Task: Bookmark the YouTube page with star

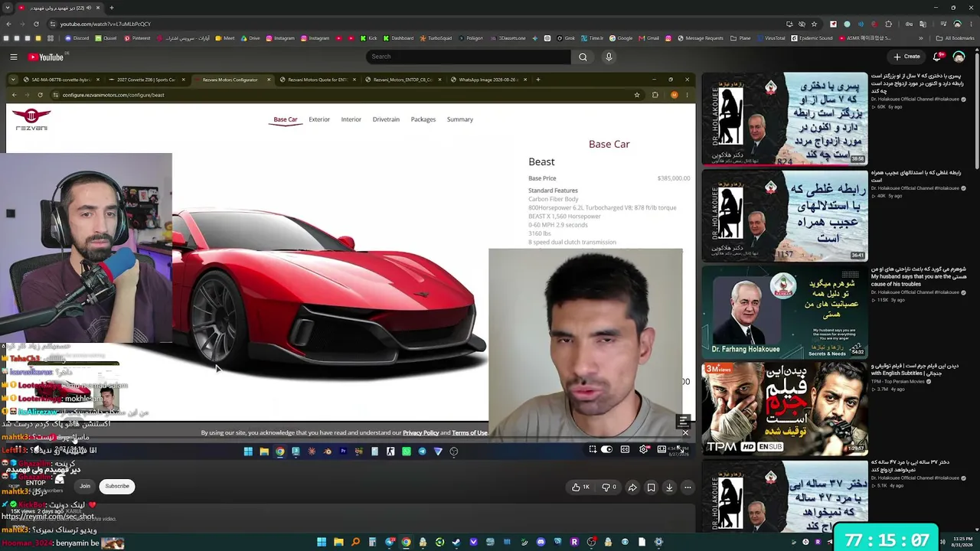Action: click(x=814, y=24)
